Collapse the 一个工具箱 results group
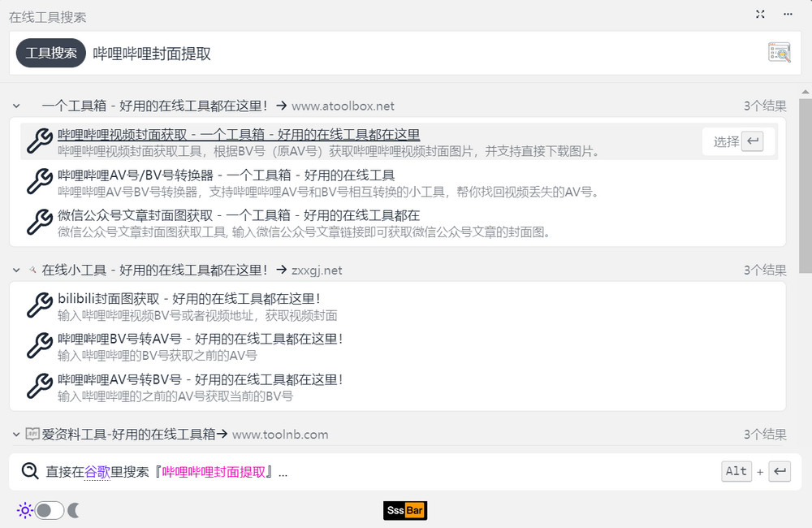Image resolution: width=812 pixels, height=528 pixels. 16,106
